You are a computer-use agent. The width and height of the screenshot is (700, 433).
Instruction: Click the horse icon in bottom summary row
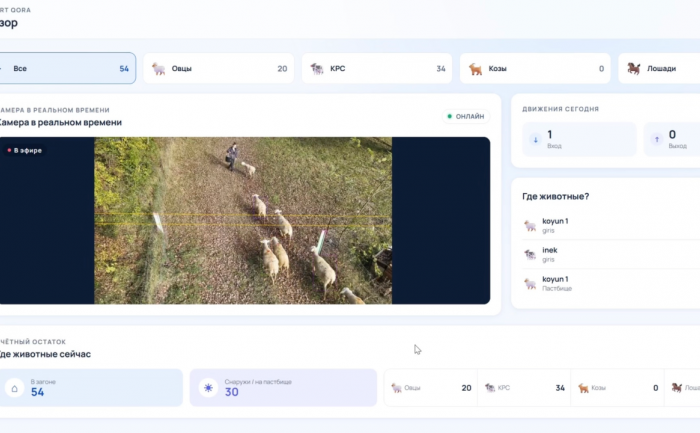tap(677, 388)
